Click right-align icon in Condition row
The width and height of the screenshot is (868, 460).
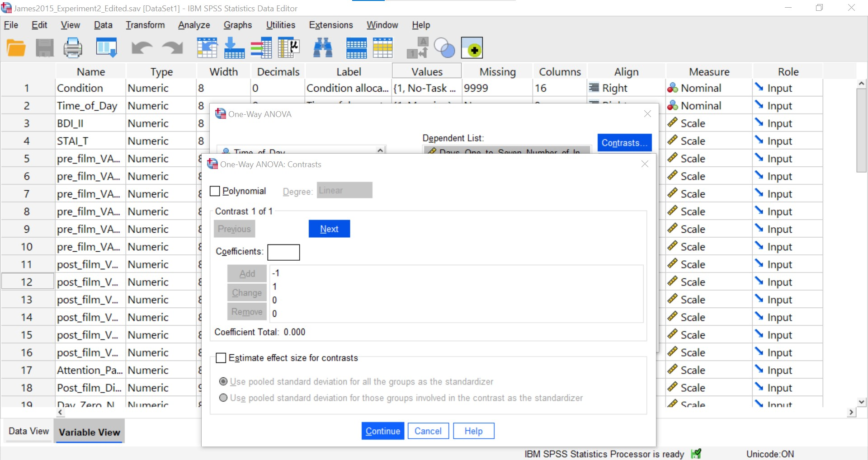click(x=594, y=88)
